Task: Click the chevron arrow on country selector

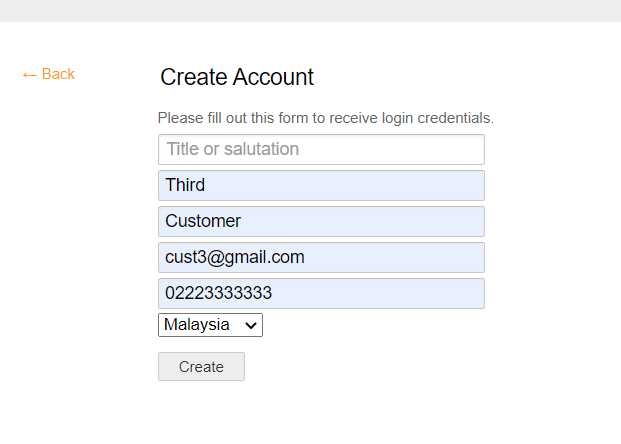Action: 251,325
